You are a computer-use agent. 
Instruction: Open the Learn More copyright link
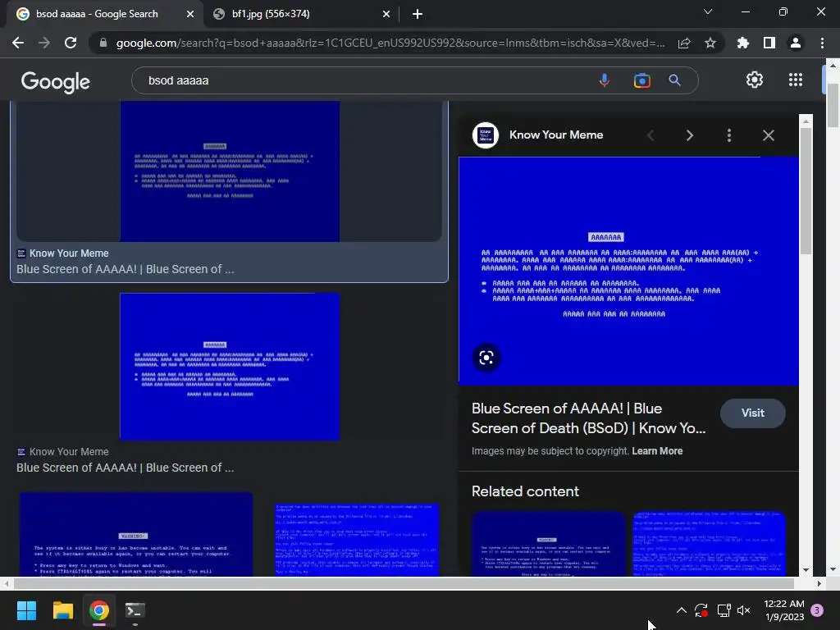click(657, 451)
